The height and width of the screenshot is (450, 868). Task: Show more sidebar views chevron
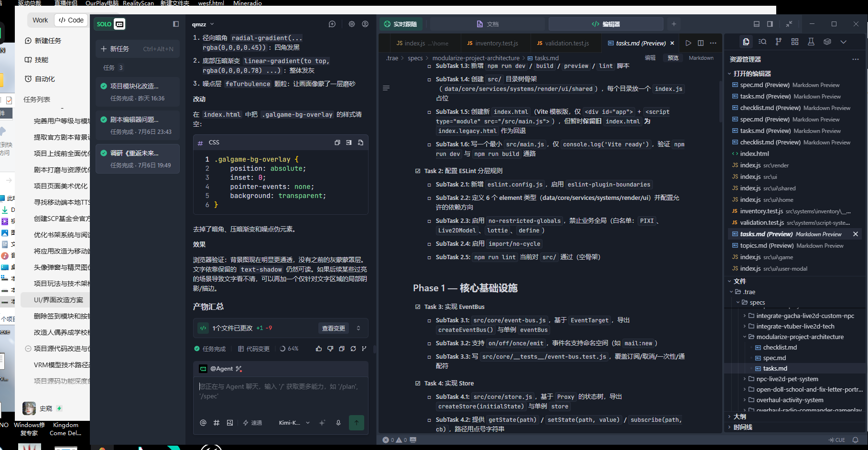click(x=844, y=42)
